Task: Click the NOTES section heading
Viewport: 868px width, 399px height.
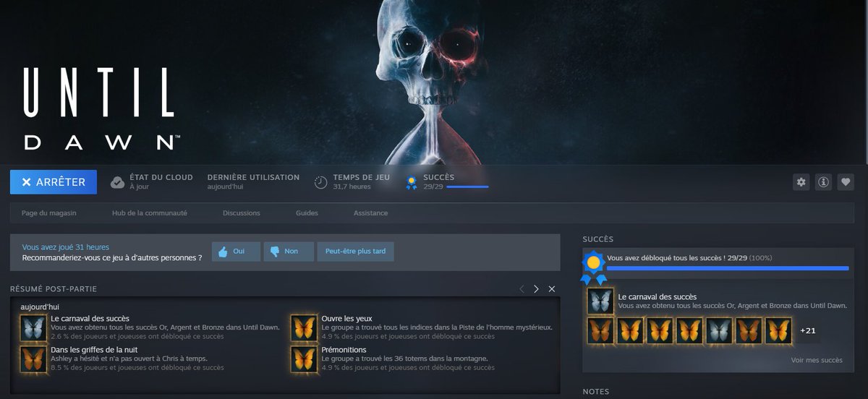Action: (x=596, y=392)
